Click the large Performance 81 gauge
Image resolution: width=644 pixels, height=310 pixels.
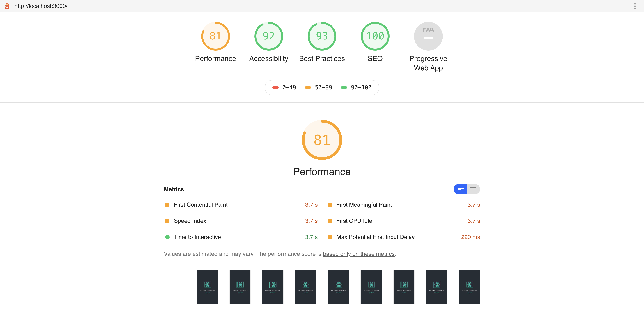click(322, 140)
